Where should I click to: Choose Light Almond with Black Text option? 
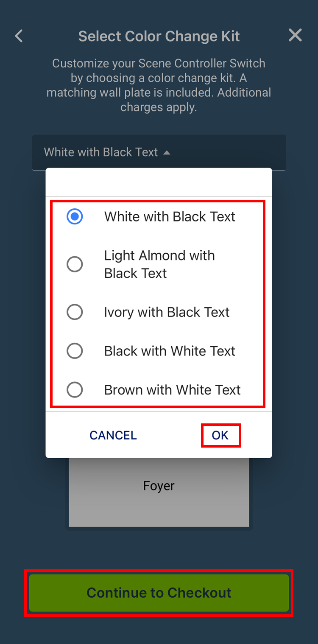click(x=75, y=264)
